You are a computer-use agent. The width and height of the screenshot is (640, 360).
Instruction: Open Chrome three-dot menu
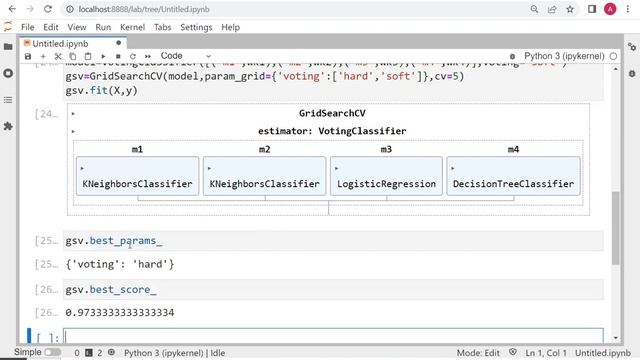pos(628,9)
